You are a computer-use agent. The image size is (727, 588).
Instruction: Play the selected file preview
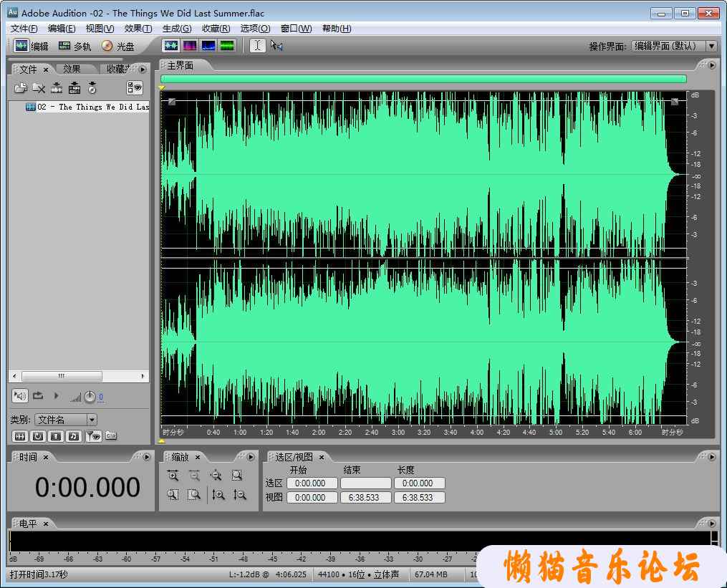56,396
